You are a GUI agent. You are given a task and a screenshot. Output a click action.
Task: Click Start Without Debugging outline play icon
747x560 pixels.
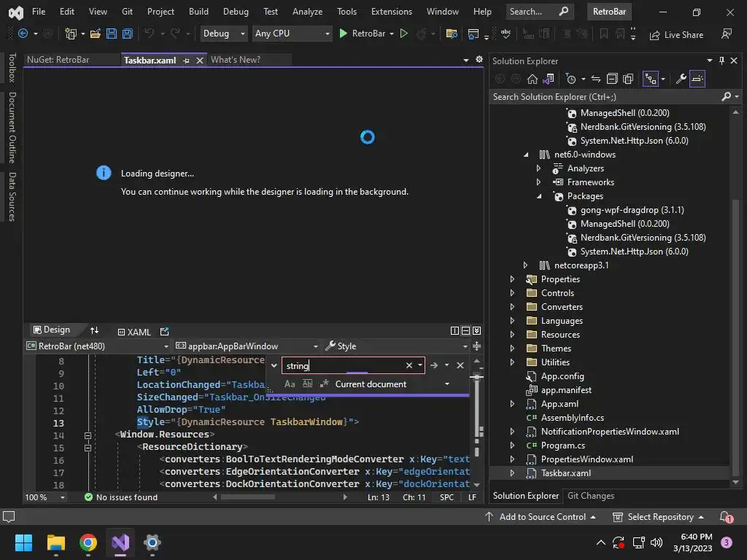click(403, 34)
